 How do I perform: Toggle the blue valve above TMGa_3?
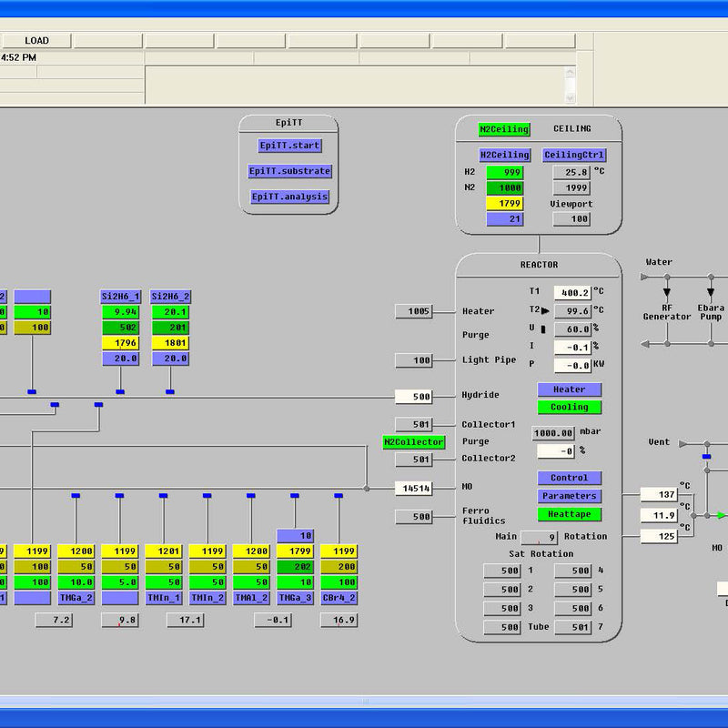[294, 496]
